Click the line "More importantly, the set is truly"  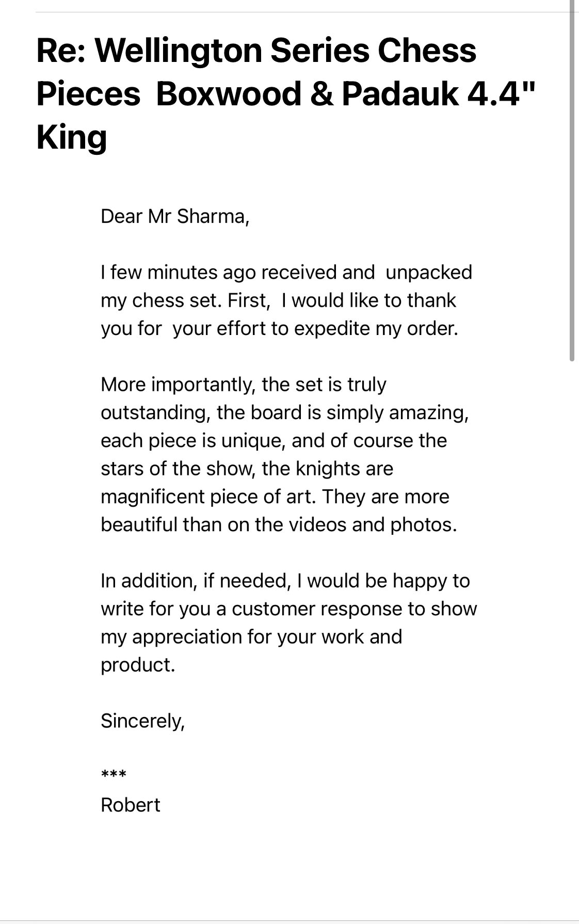pos(244,385)
